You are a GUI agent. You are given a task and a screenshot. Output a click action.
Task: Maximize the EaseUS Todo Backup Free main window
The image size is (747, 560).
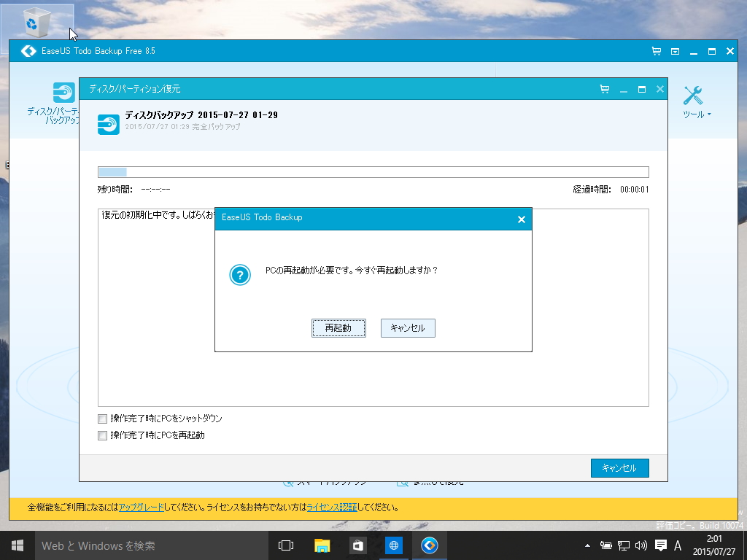tap(712, 52)
